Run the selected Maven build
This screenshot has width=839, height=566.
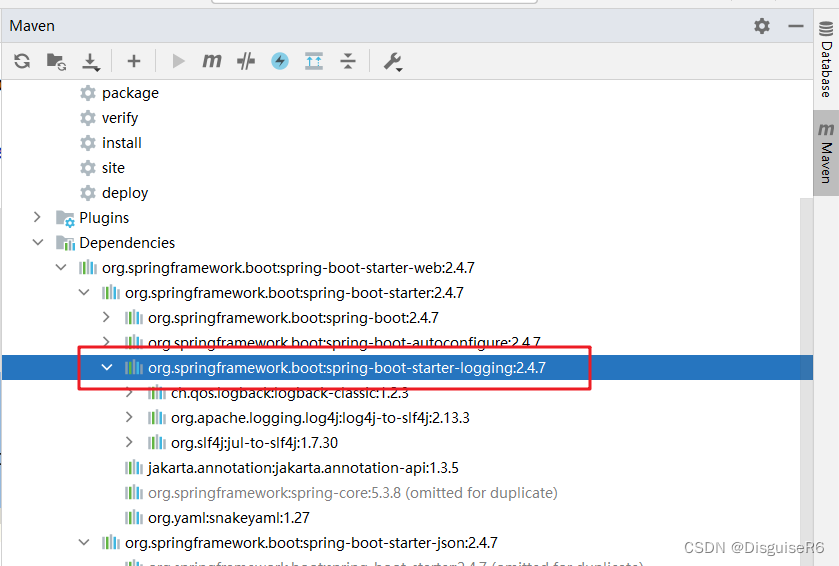tap(178, 61)
